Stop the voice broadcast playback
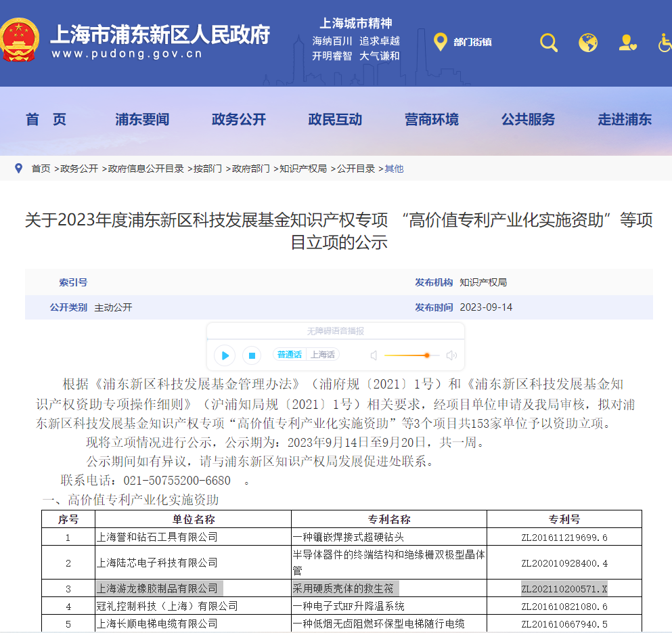 [x=252, y=355]
